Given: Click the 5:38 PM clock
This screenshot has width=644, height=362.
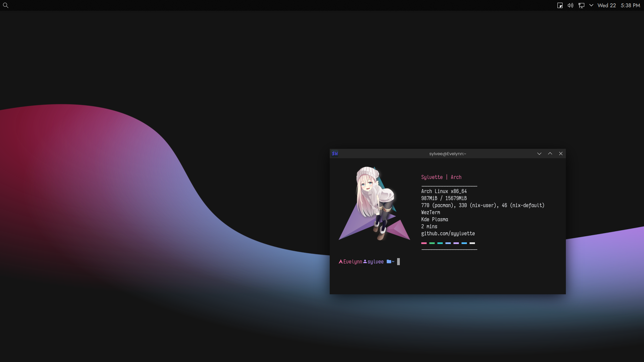Looking at the screenshot, I should pos(630,5).
